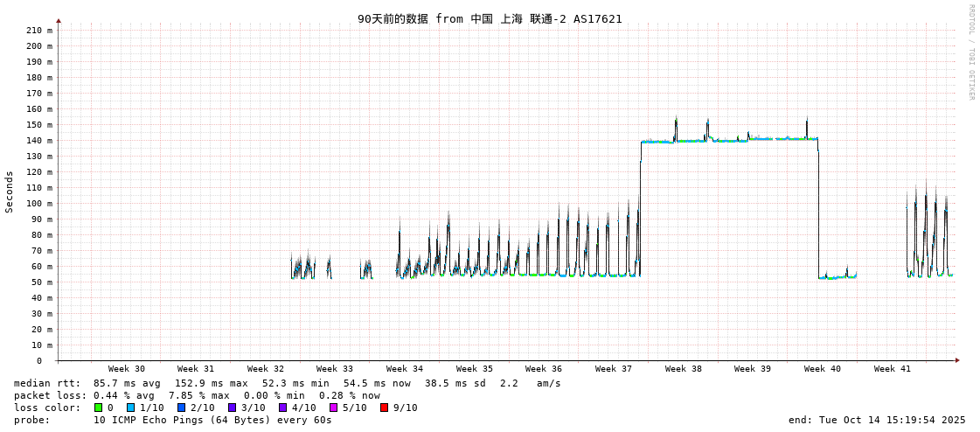This screenshot has height=432, width=980.
Task: Click the end timestamp Tue Oct 14 text
Action: [x=877, y=420]
